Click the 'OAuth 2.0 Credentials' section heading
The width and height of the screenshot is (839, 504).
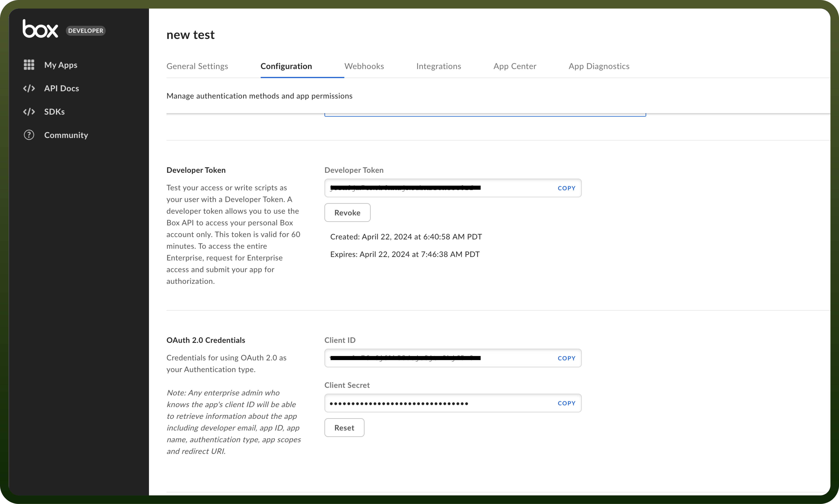[206, 340]
